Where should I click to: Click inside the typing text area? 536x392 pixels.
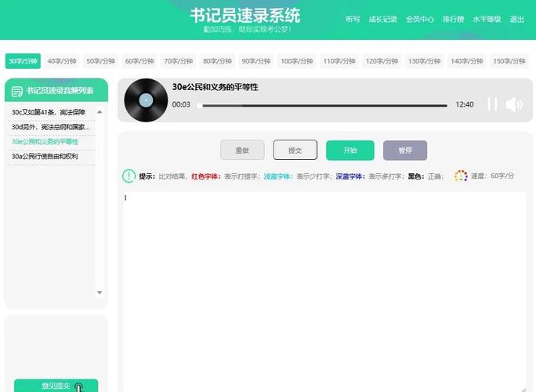(x=324, y=292)
